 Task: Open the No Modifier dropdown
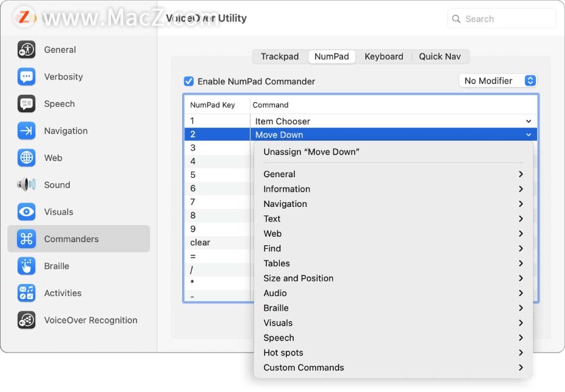(498, 81)
